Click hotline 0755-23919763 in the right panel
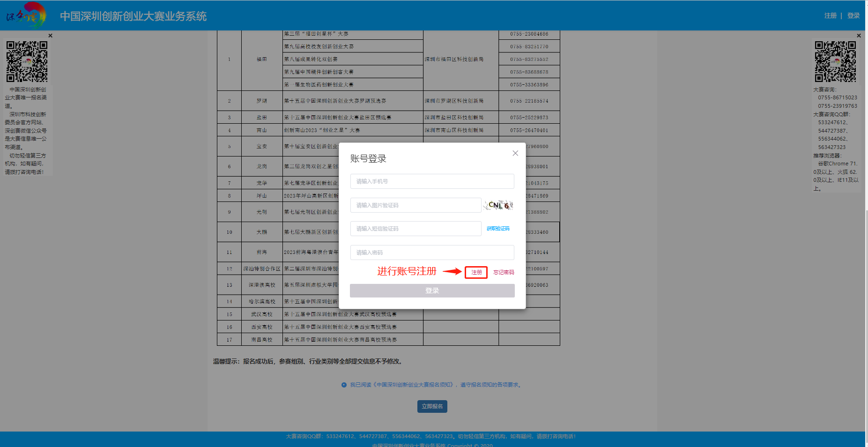Screen dimensions: 868x447 [x=838, y=106]
